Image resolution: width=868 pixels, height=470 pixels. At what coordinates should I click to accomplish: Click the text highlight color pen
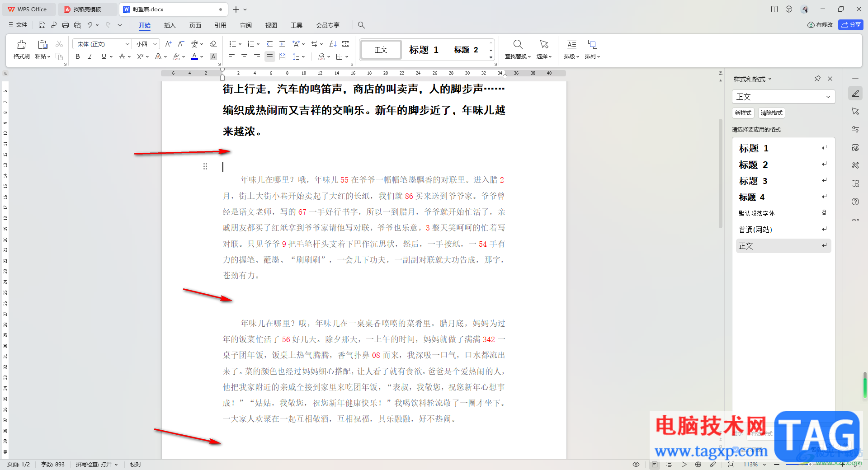pyautogui.click(x=176, y=56)
